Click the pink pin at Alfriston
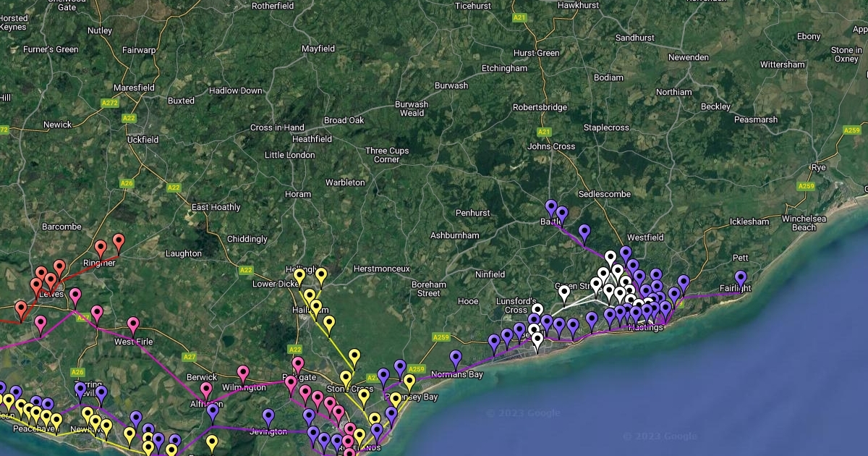 click(206, 390)
